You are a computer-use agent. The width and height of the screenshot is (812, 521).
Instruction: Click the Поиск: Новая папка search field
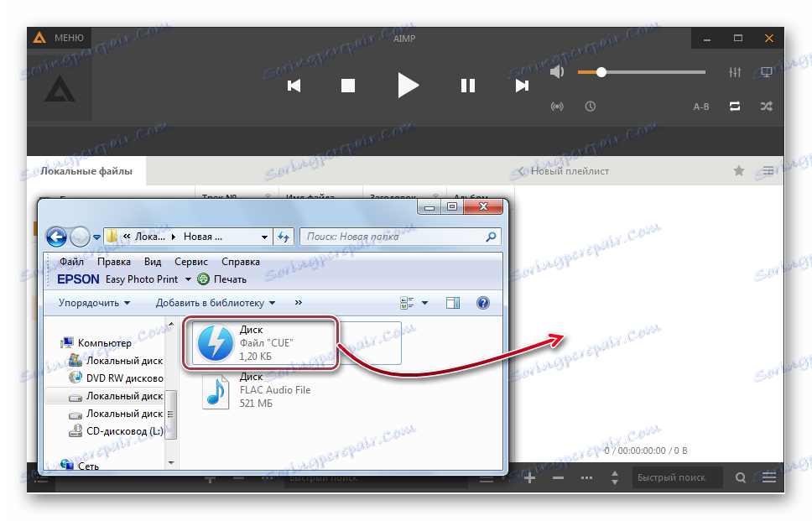coord(400,237)
